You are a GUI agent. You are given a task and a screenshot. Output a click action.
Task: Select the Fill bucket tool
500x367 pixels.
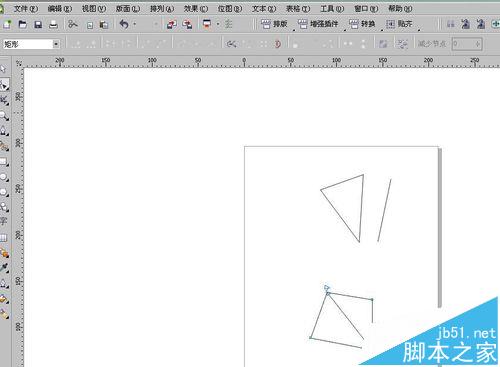[4, 299]
